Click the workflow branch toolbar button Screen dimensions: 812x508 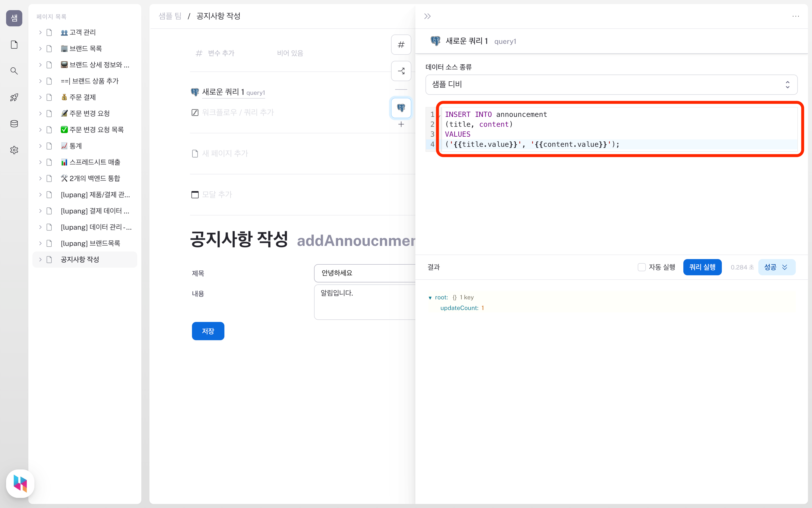click(401, 71)
